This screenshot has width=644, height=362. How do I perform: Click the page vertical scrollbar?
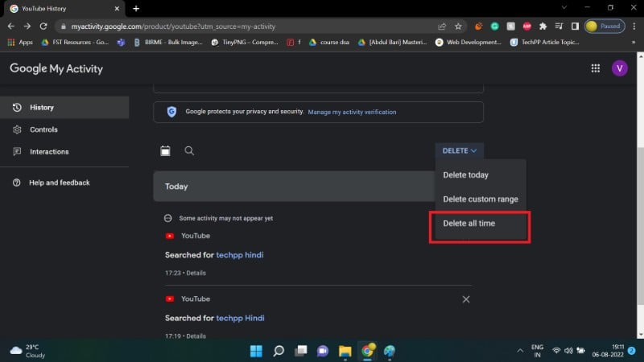640,226
